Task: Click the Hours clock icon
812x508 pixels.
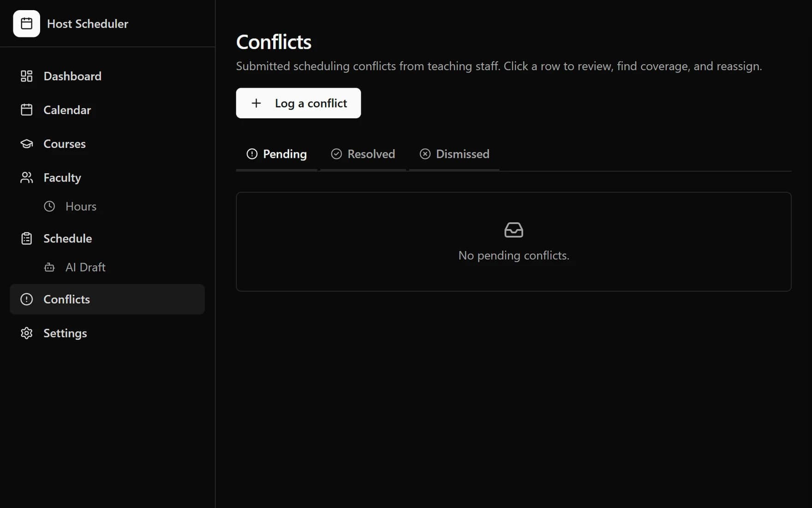Action: (x=49, y=206)
